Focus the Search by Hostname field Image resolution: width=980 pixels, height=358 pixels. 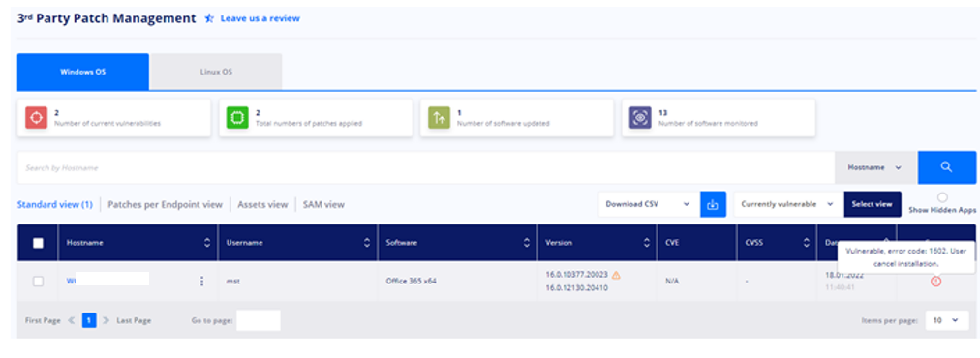426,167
